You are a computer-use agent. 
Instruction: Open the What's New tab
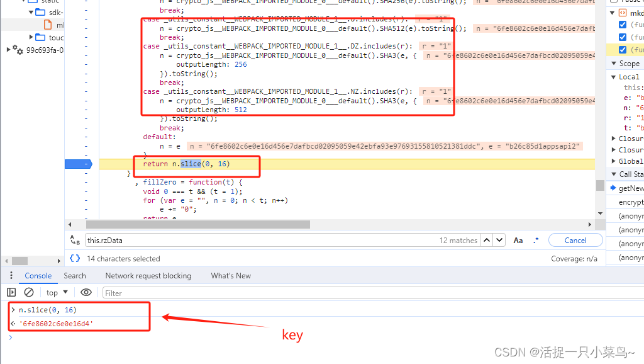click(231, 276)
